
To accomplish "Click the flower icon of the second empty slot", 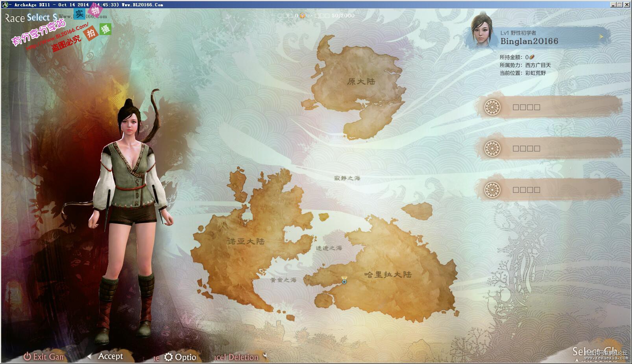I will click(492, 148).
